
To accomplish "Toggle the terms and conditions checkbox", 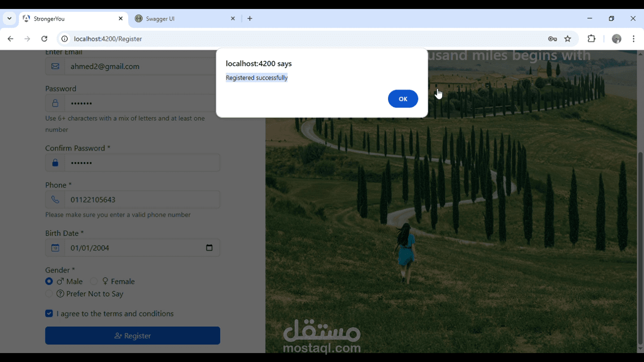I will click(49, 313).
